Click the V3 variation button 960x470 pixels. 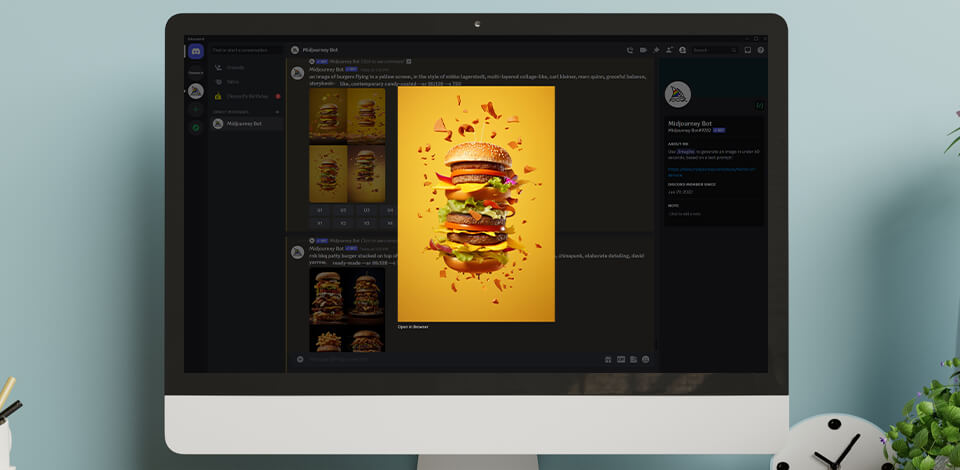[366, 223]
